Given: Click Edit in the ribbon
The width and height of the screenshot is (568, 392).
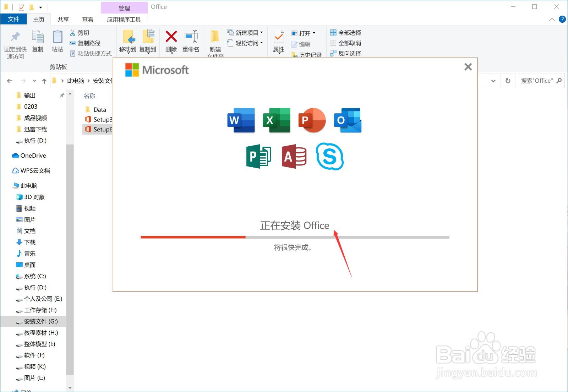Looking at the screenshot, I should click(x=301, y=44).
